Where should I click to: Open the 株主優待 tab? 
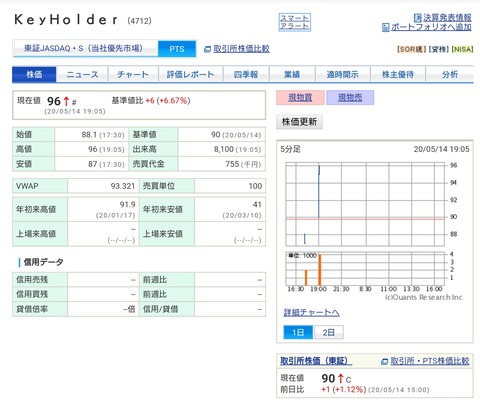point(398,74)
